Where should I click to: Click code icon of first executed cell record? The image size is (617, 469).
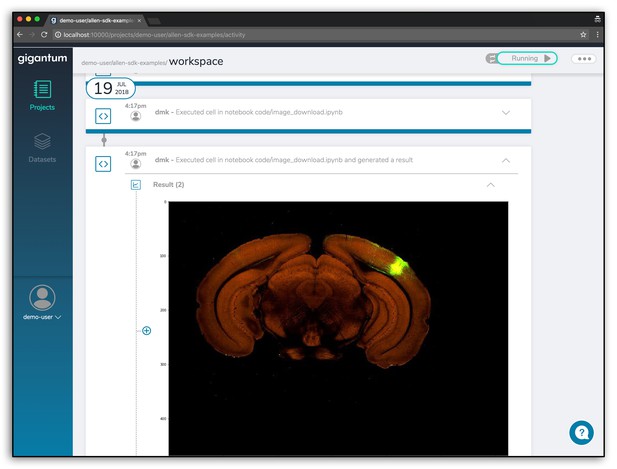103,116
